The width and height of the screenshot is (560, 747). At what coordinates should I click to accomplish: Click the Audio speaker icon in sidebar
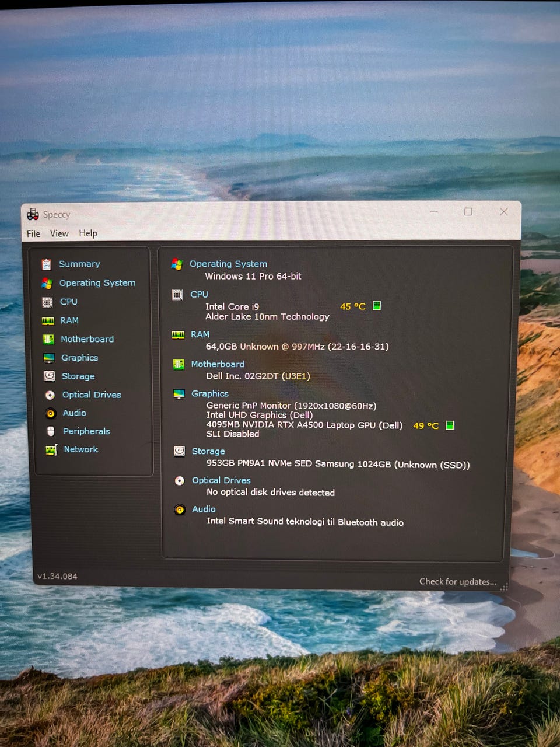51,413
